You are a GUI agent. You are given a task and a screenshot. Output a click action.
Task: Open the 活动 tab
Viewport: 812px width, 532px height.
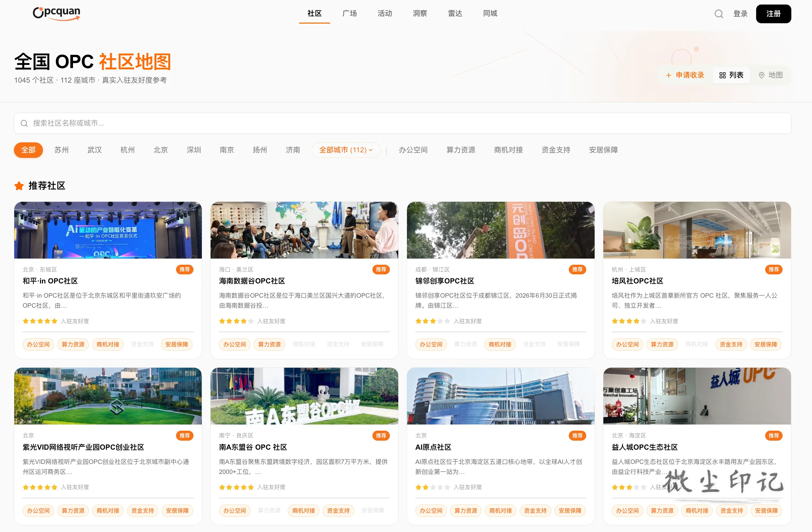(x=384, y=13)
